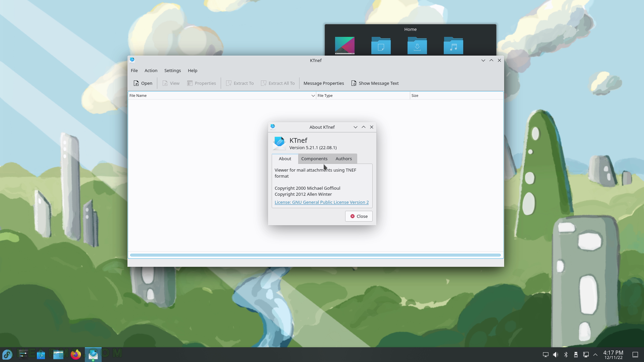
Task: Open the File menu
Action: coord(134,70)
